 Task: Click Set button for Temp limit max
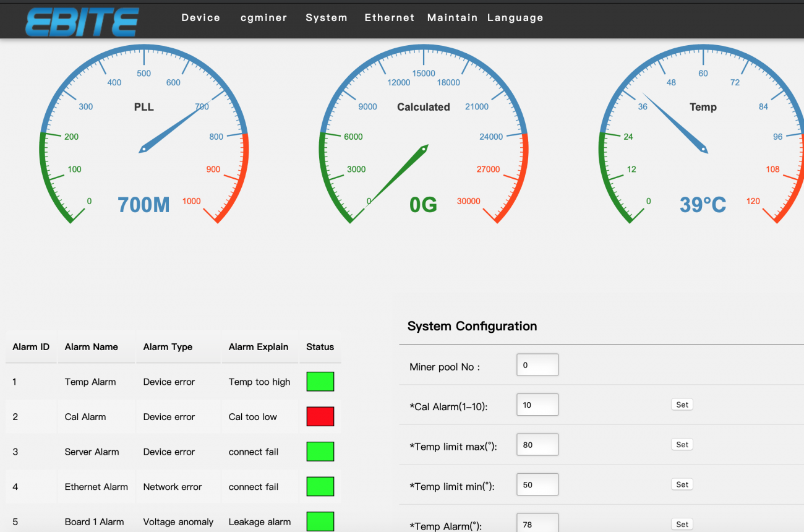tap(682, 444)
